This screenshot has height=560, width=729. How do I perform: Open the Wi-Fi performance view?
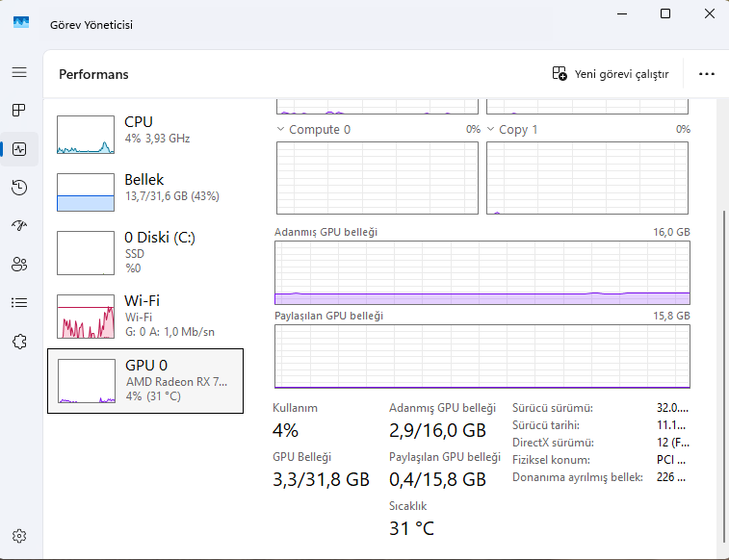tap(144, 315)
